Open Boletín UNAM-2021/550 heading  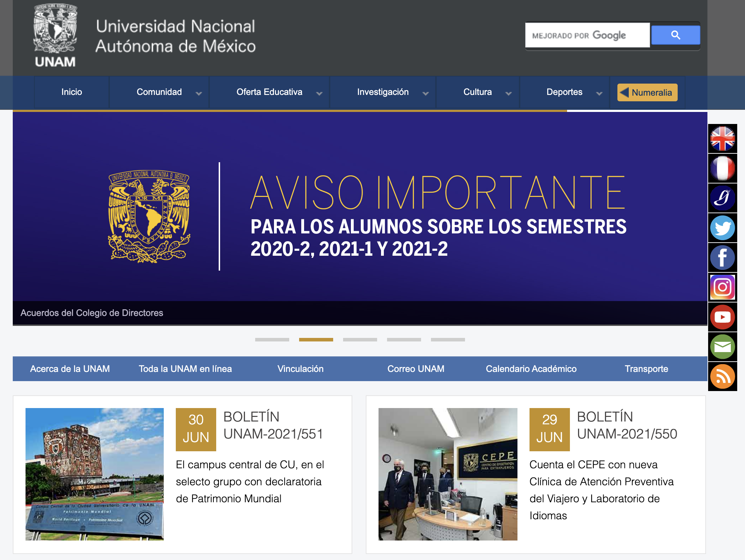pos(627,425)
